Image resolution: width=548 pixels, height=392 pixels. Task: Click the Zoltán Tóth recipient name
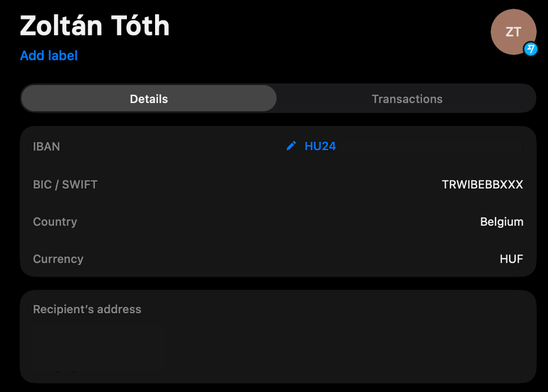pos(95,25)
